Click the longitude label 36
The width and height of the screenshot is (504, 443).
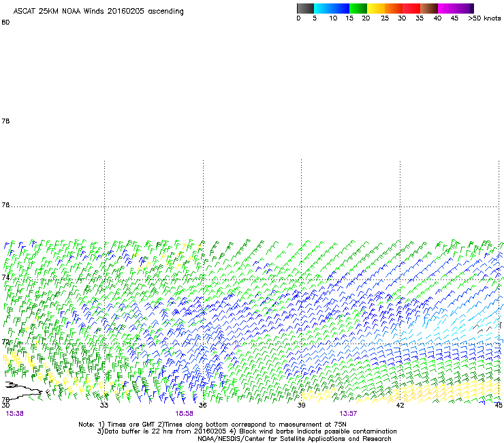202,405
